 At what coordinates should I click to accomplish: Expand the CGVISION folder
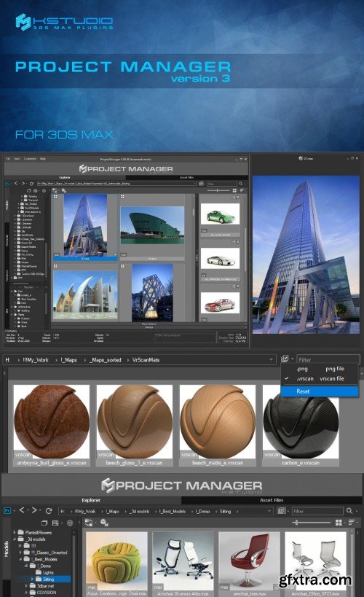coord(26,593)
